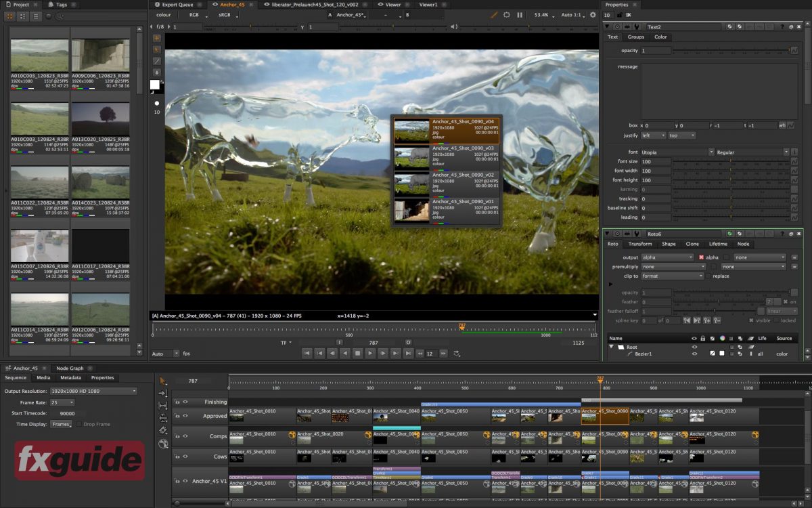Select the annotation pencil icon in the viewer toolbar
This screenshot has height=508, width=812.
pos(493,14)
